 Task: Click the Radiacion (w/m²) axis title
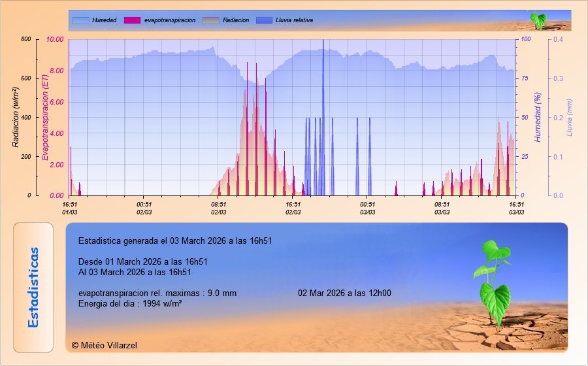[x=16, y=118]
